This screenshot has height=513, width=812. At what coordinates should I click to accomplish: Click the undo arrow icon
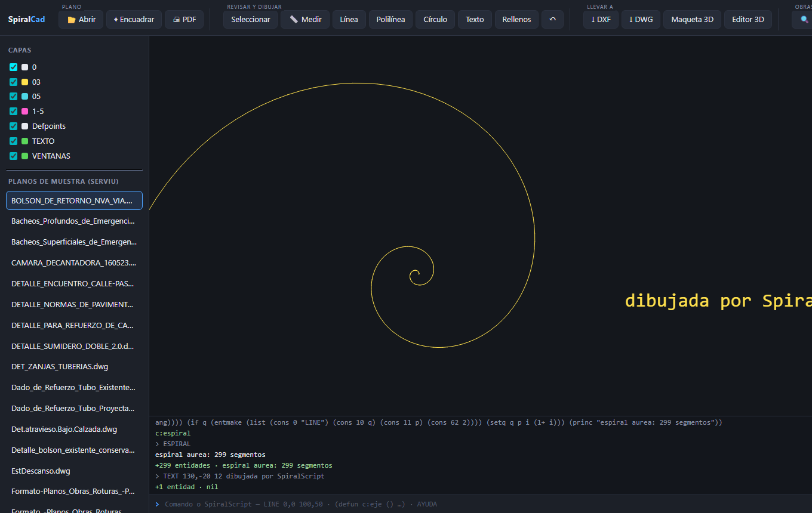pyautogui.click(x=552, y=20)
